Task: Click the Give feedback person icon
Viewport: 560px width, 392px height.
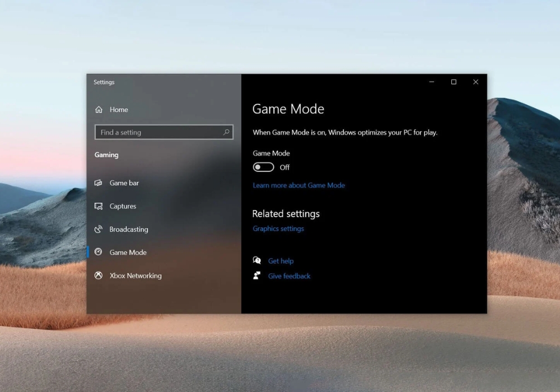Action: click(257, 276)
